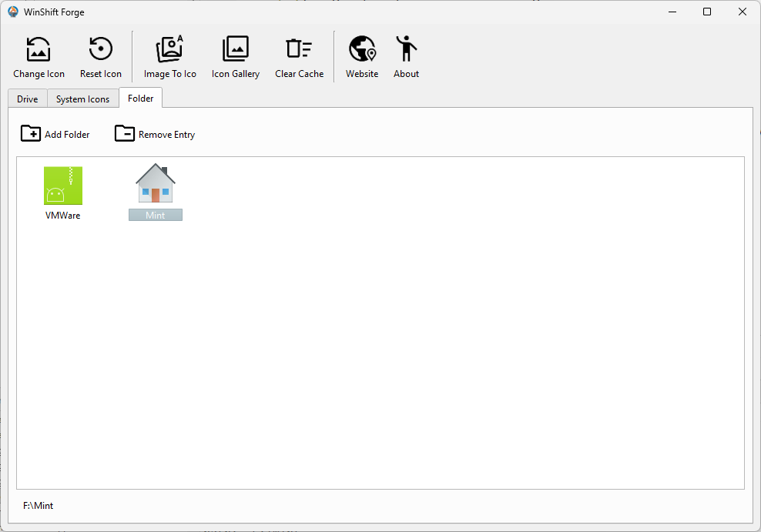Minimize the WinShift Forge window
761x532 pixels.
click(x=672, y=12)
